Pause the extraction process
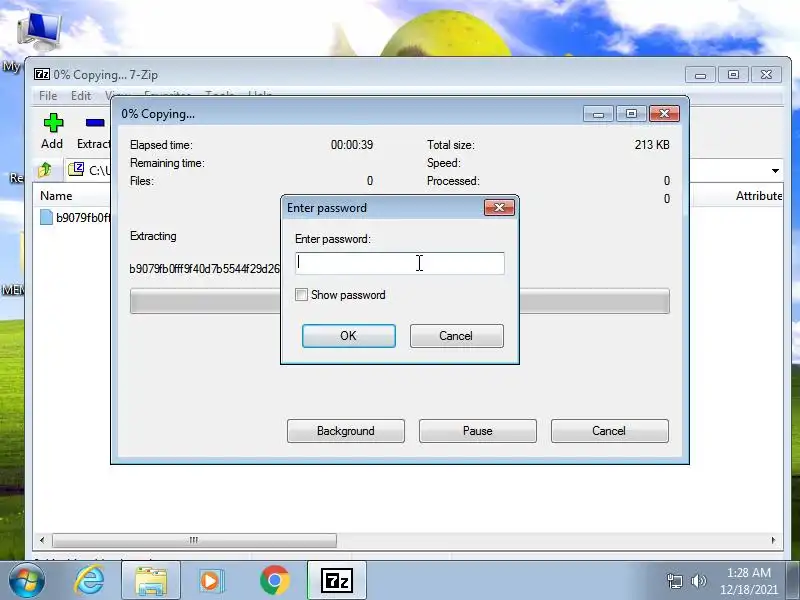 pyautogui.click(x=478, y=431)
